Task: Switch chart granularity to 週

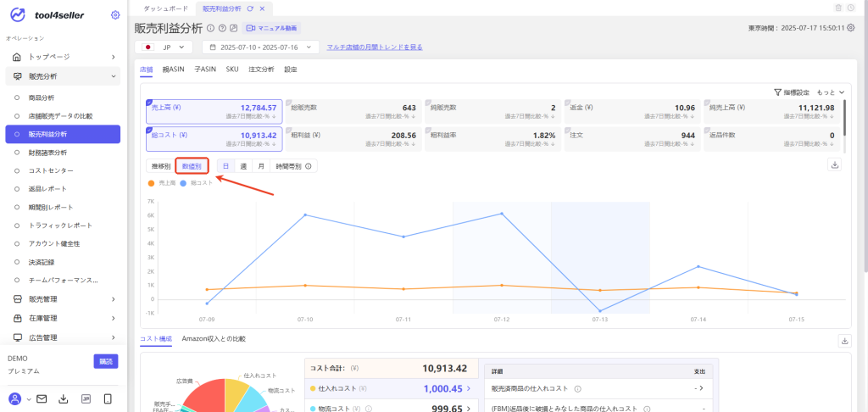Action: coord(243,166)
